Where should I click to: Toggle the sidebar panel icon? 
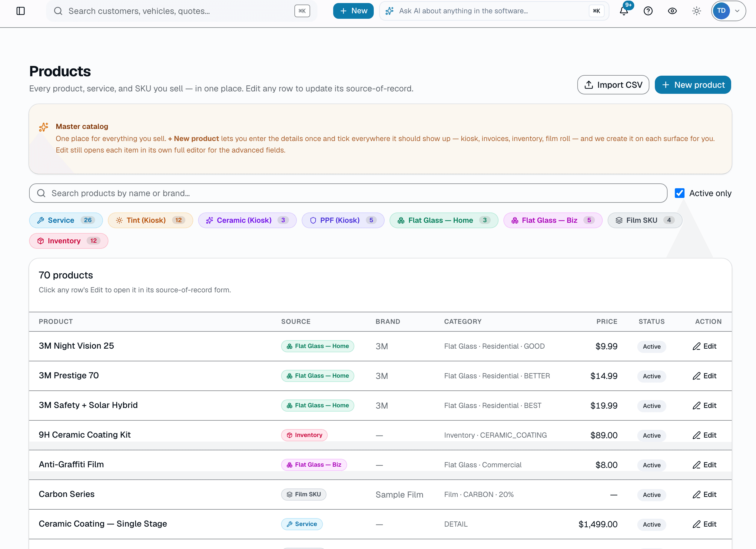click(x=21, y=11)
